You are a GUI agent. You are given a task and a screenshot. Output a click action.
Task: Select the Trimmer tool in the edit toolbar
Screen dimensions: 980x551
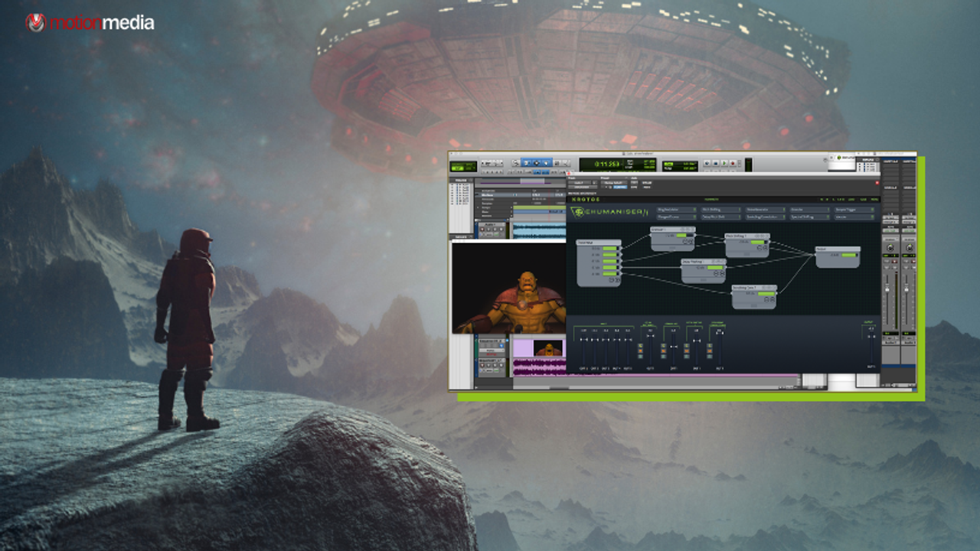tap(526, 162)
